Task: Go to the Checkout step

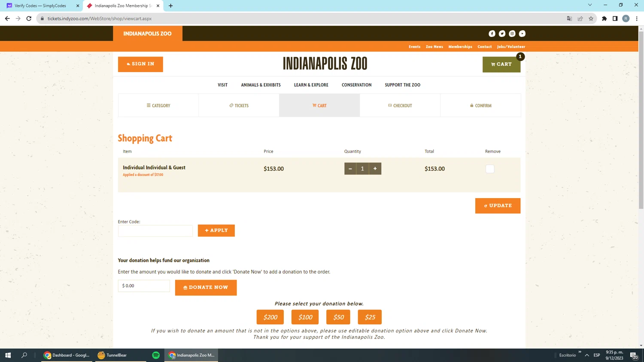Action: point(400,106)
